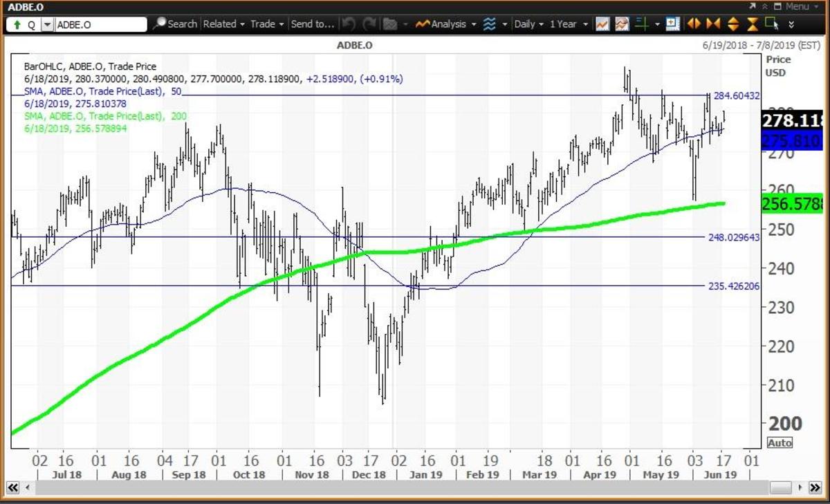Viewport: 830px width, 504px height.
Task: Click the scrollbar single left arrow
Action: pyautogui.click(x=28, y=488)
